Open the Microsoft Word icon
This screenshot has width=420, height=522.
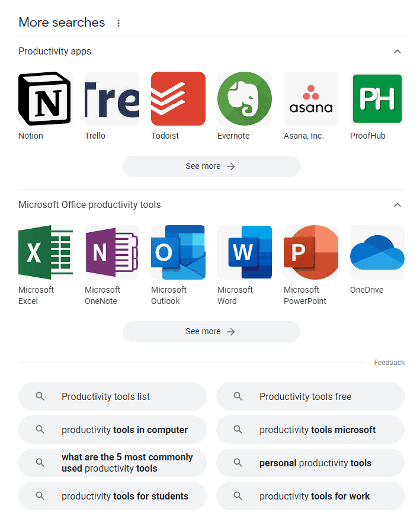tap(244, 252)
